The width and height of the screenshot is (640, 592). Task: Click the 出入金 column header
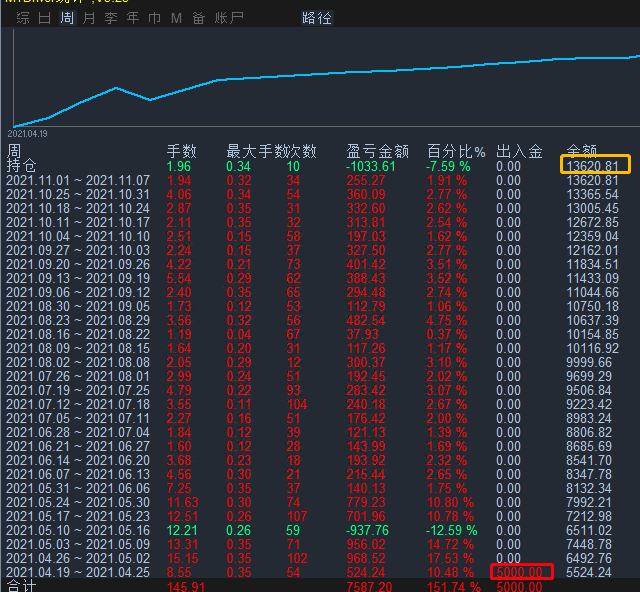click(x=519, y=152)
